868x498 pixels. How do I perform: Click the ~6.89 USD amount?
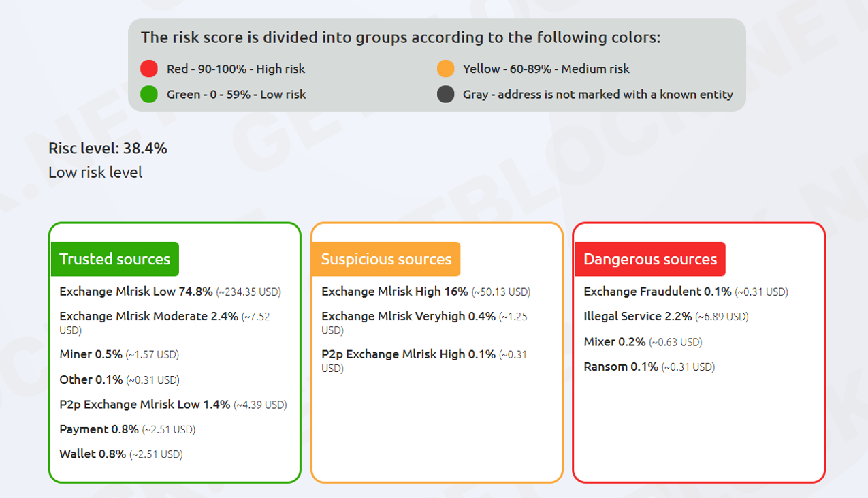(722, 317)
